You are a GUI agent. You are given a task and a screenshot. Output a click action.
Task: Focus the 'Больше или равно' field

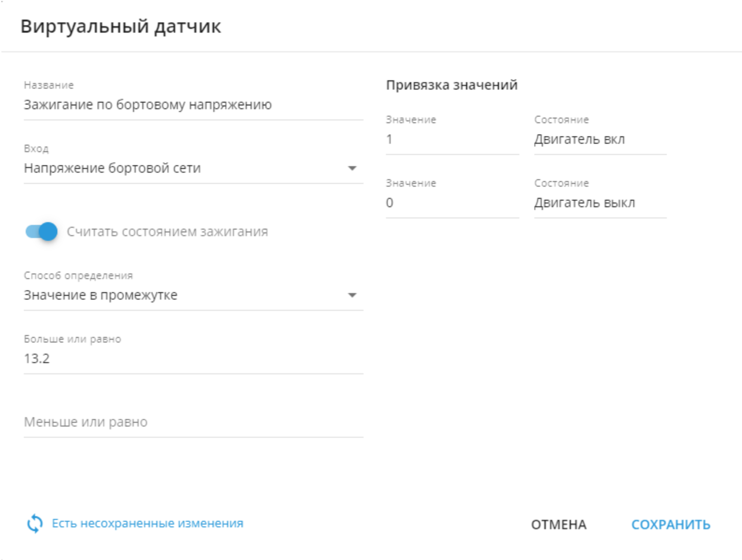(x=193, y=358)
